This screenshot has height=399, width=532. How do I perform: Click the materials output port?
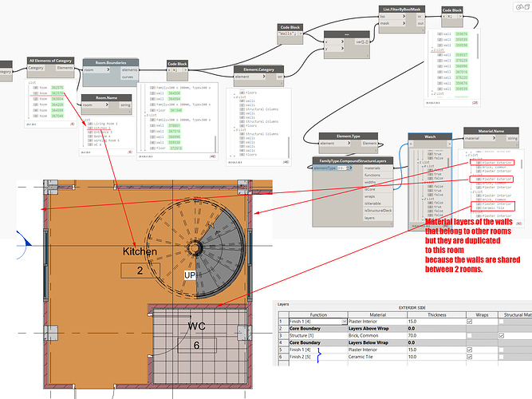click(378, 168)
